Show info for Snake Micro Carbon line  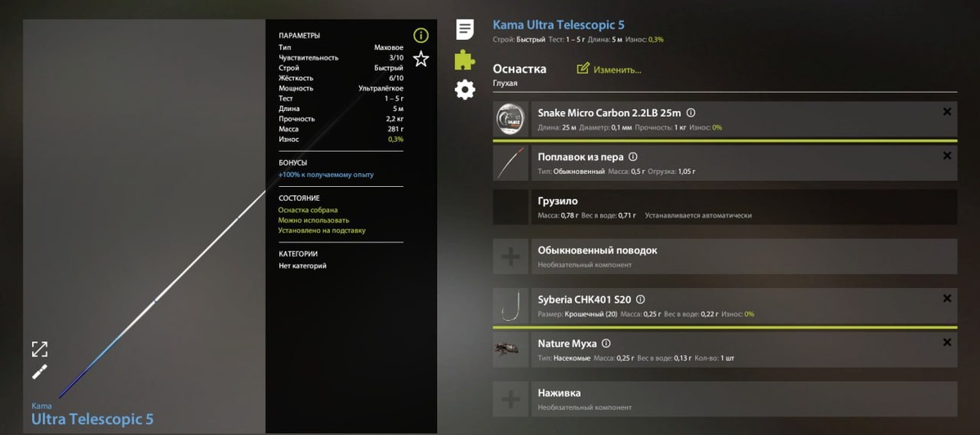pos(690,113)
